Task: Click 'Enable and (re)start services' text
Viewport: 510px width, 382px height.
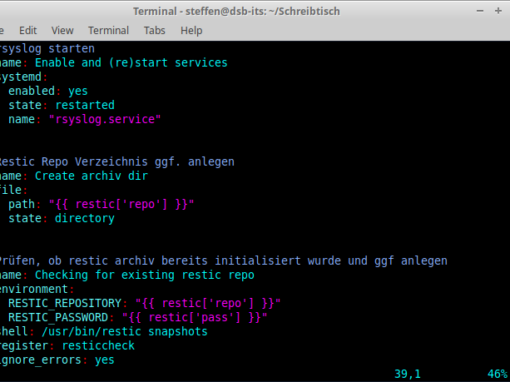Action: click(131, 63)
